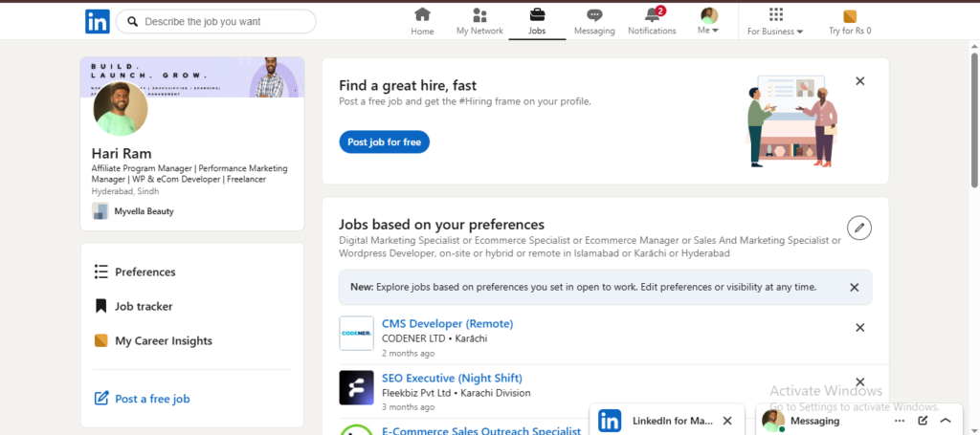Image resolution: width=980 pixels, height=435 pixels.
Task: Dismiss the CMS Developer job
Action: point(860,328)
